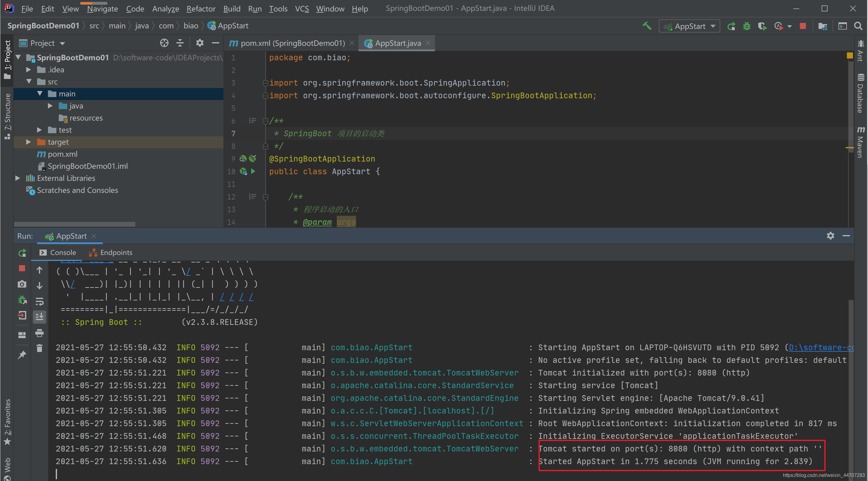The height and width of the screenshot is (481, 868).
Task: Open the VCS menu
Action: coord(301,8)
